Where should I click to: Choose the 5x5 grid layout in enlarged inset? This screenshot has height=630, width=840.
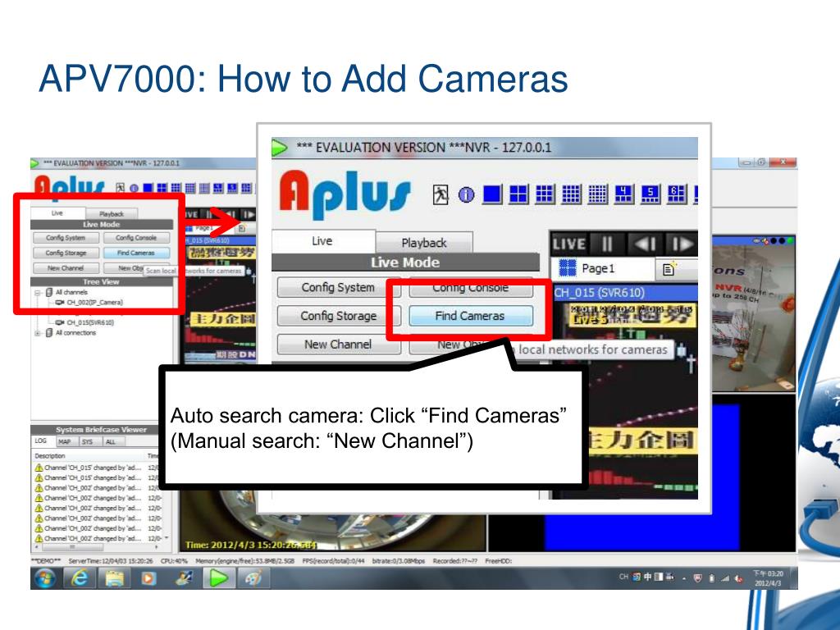[x=597, y=194]
